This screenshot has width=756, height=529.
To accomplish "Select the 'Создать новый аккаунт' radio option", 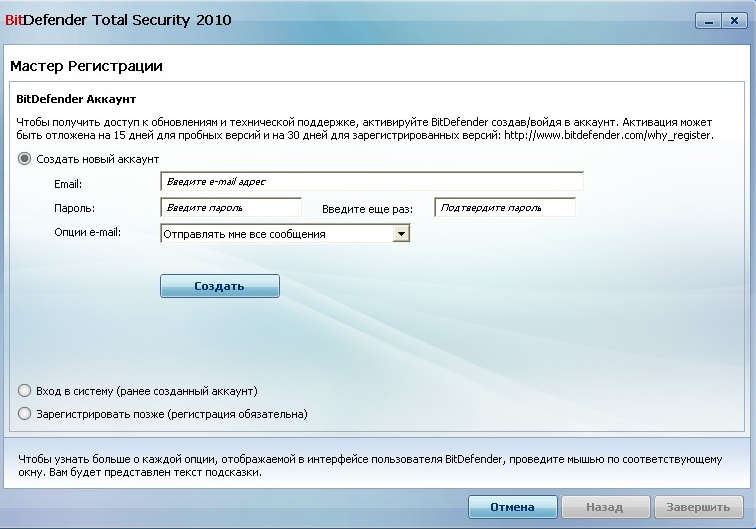I will (x=25, y=159).
